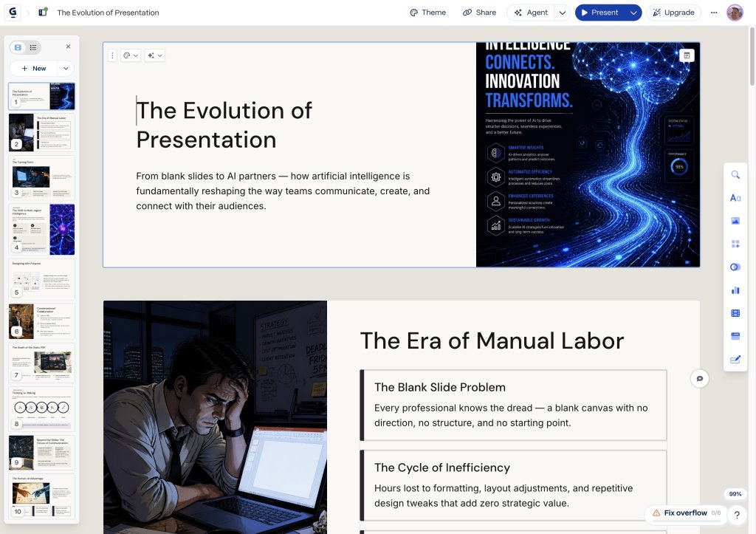Open the Agent assistant
Screen dimensions: 756x534
[531, 13]
